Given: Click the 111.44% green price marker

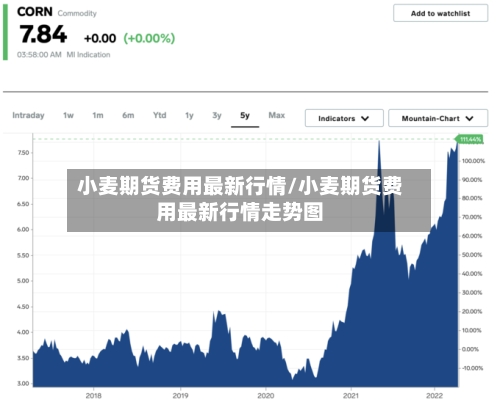Looking at the screenshot, I should [x=470, y=139].
